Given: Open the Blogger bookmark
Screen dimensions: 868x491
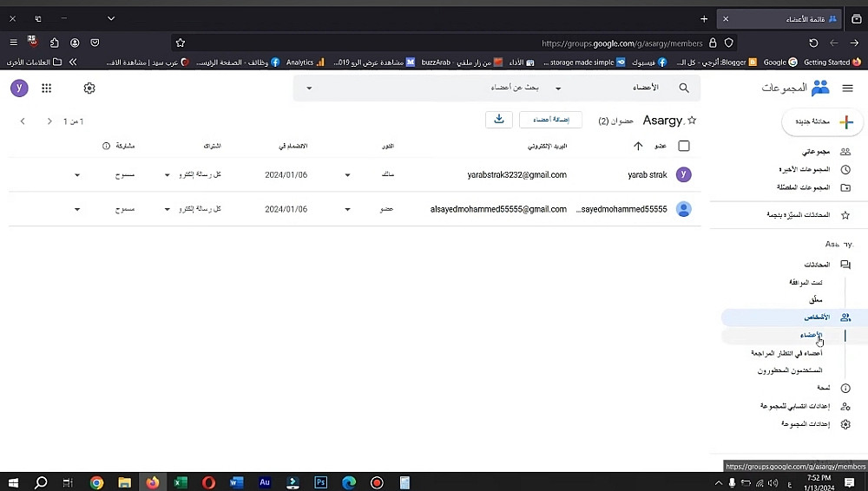Looking at the screenshot, I should pos(717,62).
